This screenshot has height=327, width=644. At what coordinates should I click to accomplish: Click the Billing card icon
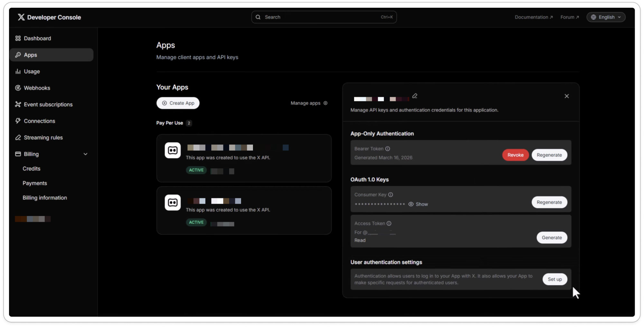coord(18,154)
